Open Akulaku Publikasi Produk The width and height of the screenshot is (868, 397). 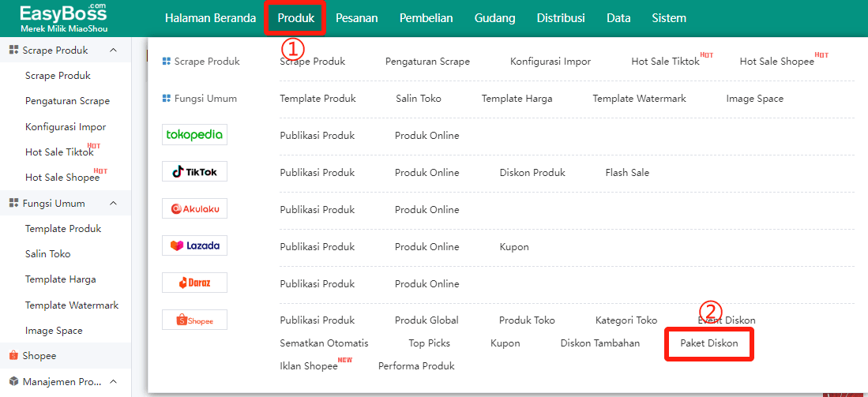(318, 210)
